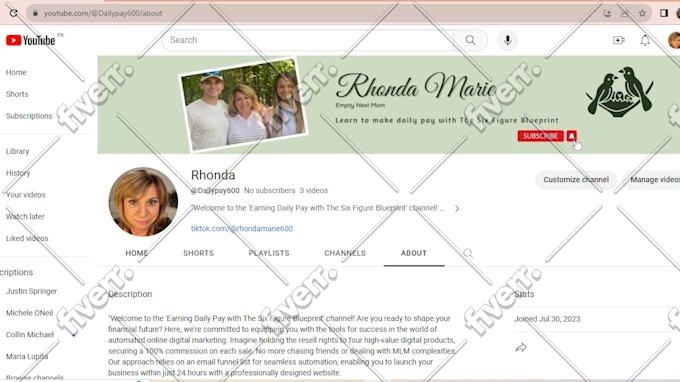This screenshot has height=382, width=680.
Task: Open the CHANNELS tab
Action: 345,253
